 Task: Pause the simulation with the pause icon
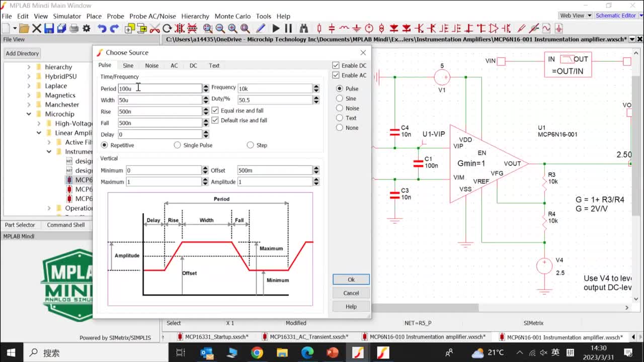[288, 29]
